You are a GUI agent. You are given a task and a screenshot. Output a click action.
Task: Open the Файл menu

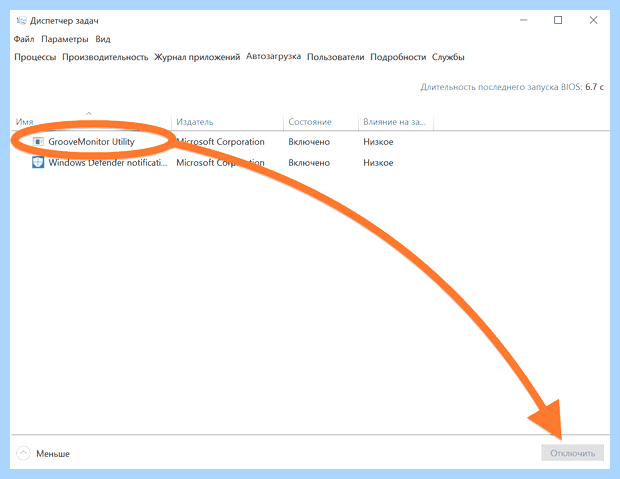tap(24, 39)
